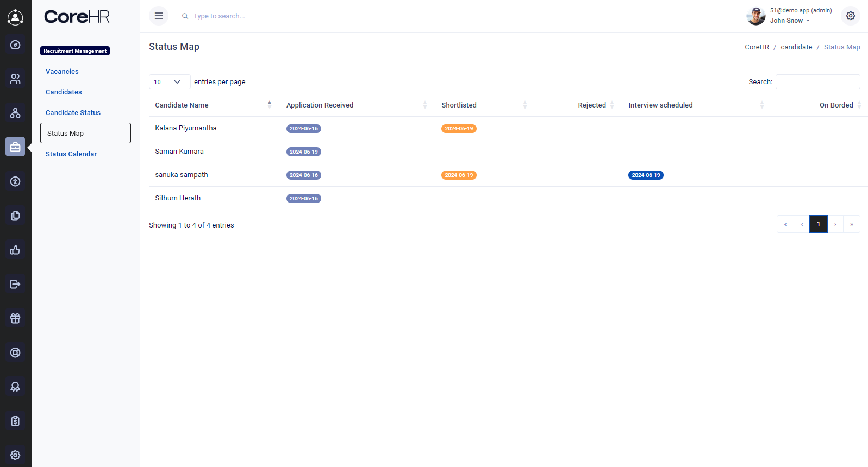Open the top-right settings gear
Viewport: 868px width, 467px height.
851,16
